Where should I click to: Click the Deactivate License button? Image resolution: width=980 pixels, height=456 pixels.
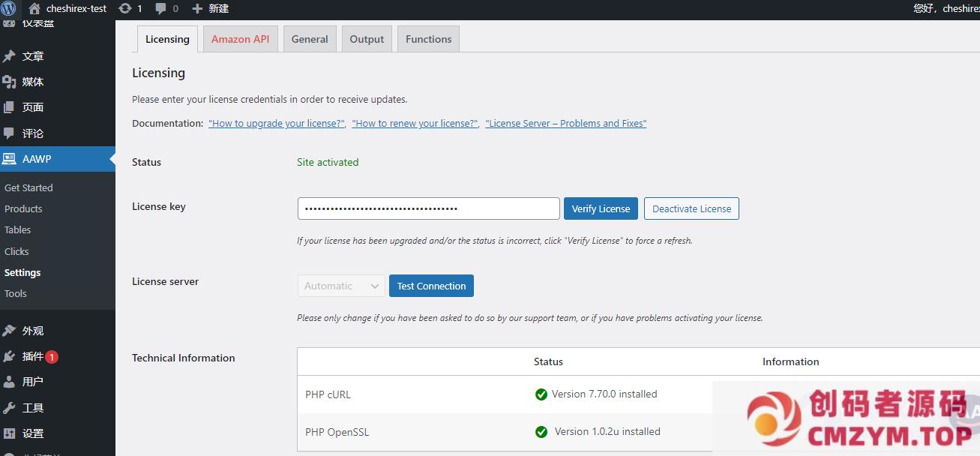[x=691, y=208]
